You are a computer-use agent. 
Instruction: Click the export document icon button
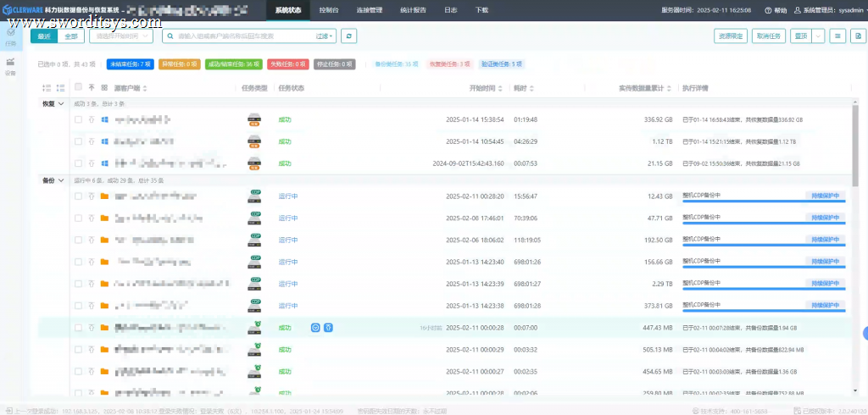[858, 36]
